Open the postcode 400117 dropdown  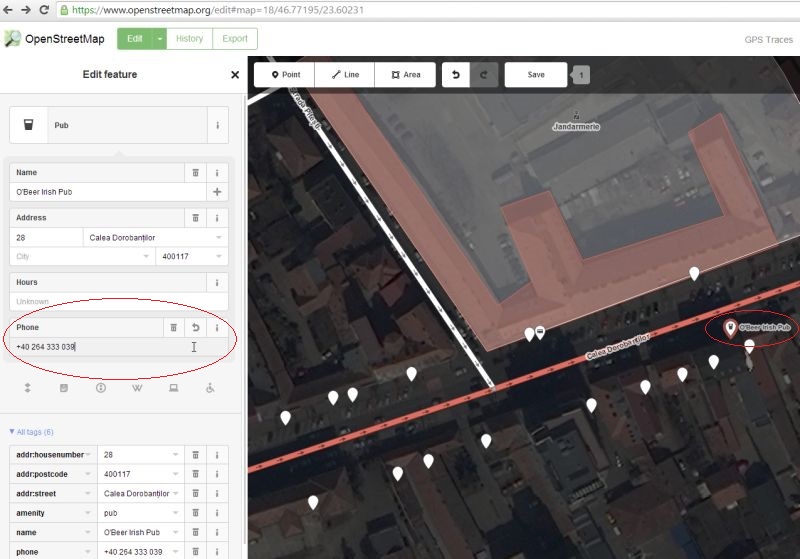[x=218, y=257]
